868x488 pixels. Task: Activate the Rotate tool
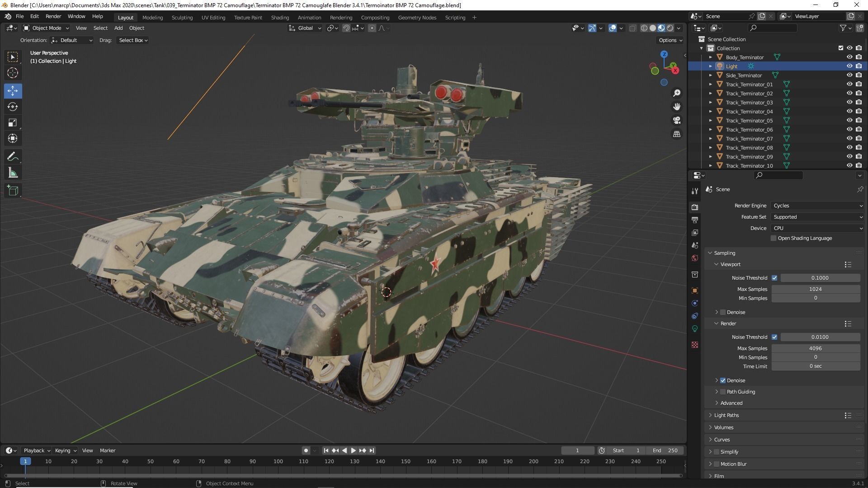coord(13,107)
